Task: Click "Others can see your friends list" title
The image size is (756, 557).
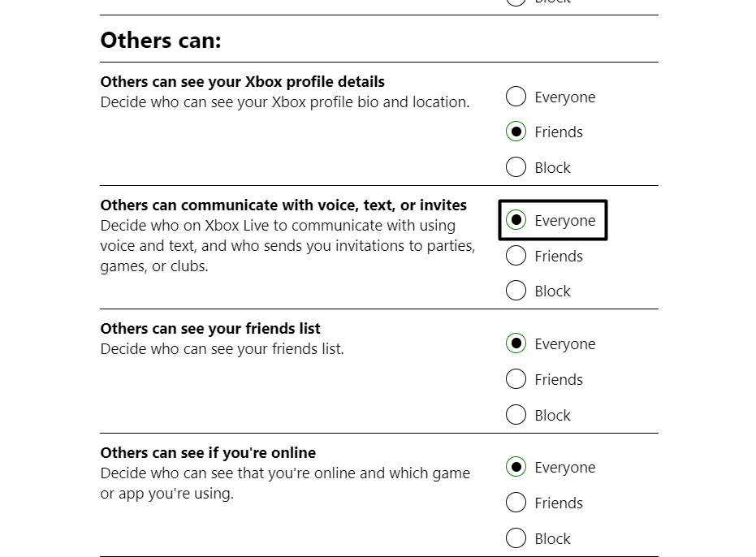Action: (210, 329)
